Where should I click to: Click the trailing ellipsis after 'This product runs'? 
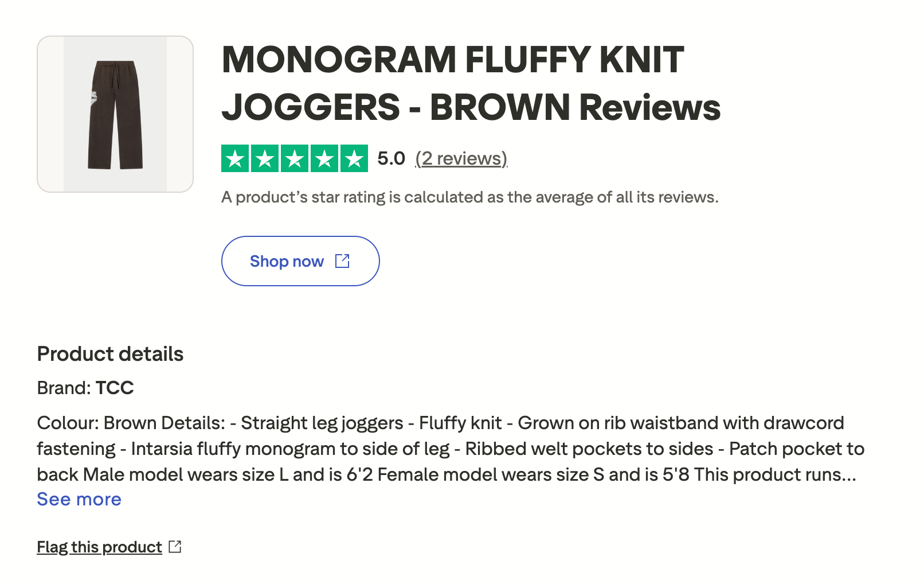coord(849,475)
